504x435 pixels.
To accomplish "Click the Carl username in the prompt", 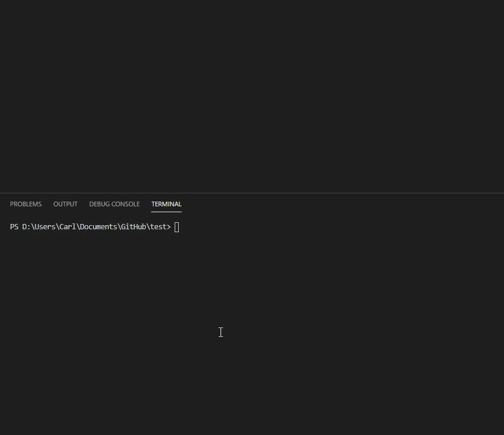I will tap(67, 226).
